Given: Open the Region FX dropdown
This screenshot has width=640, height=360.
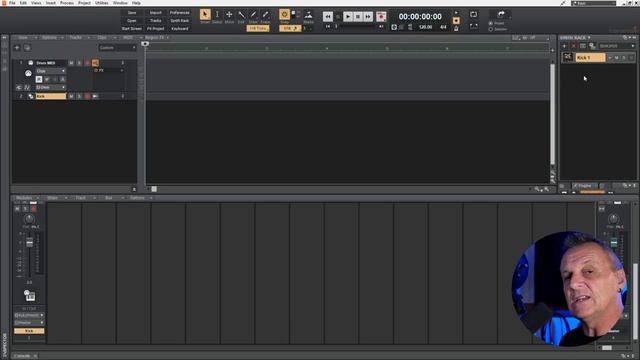Looking at the screenshot, I should 157,38.
